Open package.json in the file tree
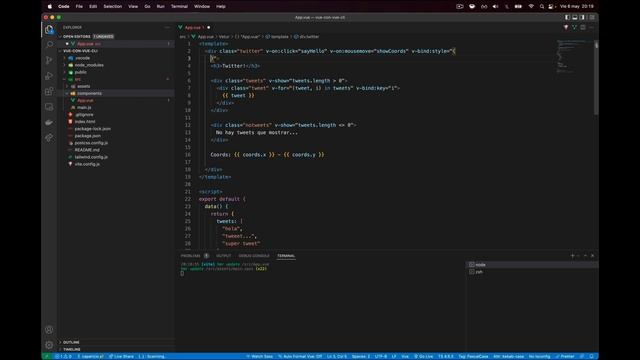This screenshot has width=640, height=360. point(87,136)
